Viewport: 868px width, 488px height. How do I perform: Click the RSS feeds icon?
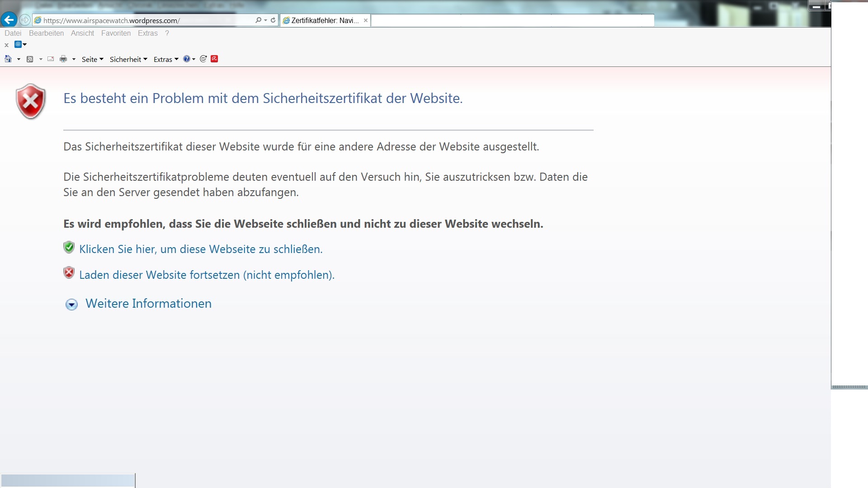pos(30,59)
